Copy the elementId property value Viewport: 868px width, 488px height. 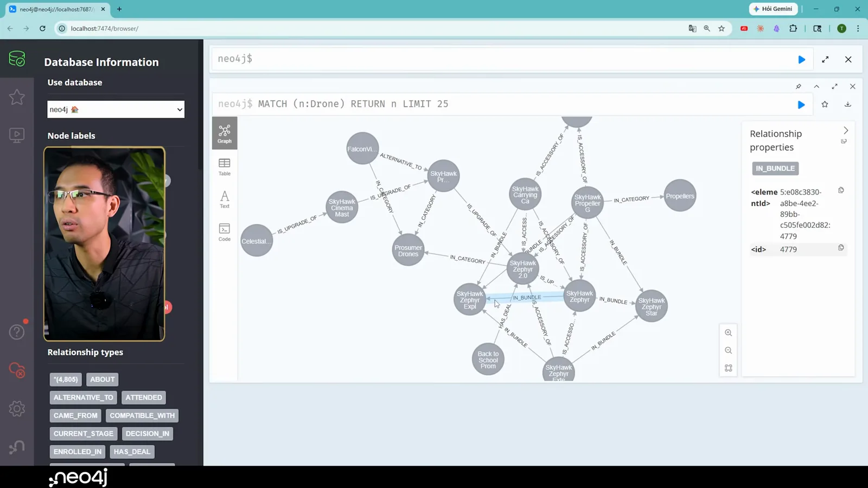point(841,190)
